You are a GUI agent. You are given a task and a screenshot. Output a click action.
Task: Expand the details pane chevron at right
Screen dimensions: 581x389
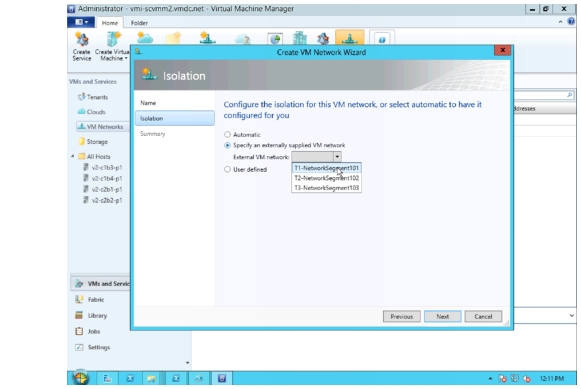coord(572,316)
